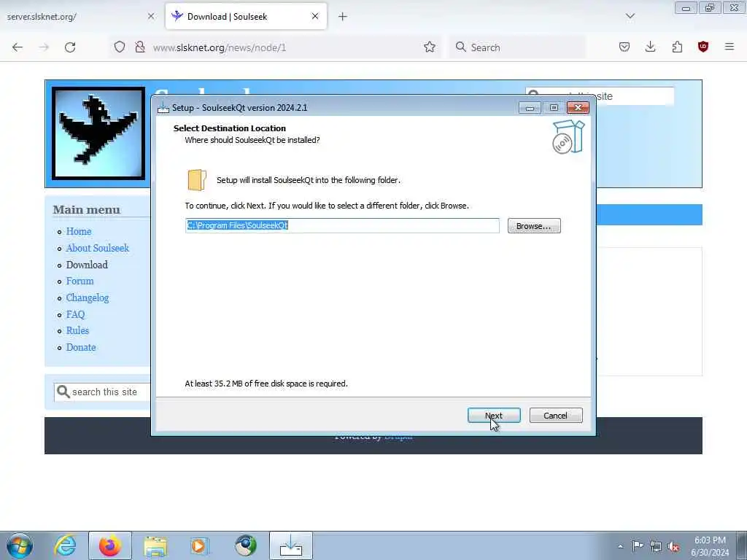Click the setup dialog title bar icon
The image size is (747, 560).
163,108
